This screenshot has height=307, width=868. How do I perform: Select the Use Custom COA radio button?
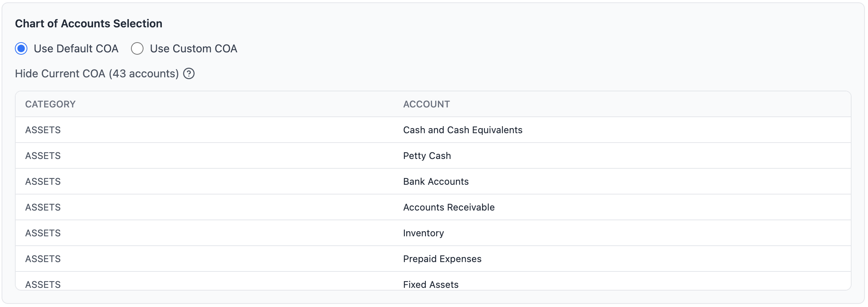tap(137, 48)
